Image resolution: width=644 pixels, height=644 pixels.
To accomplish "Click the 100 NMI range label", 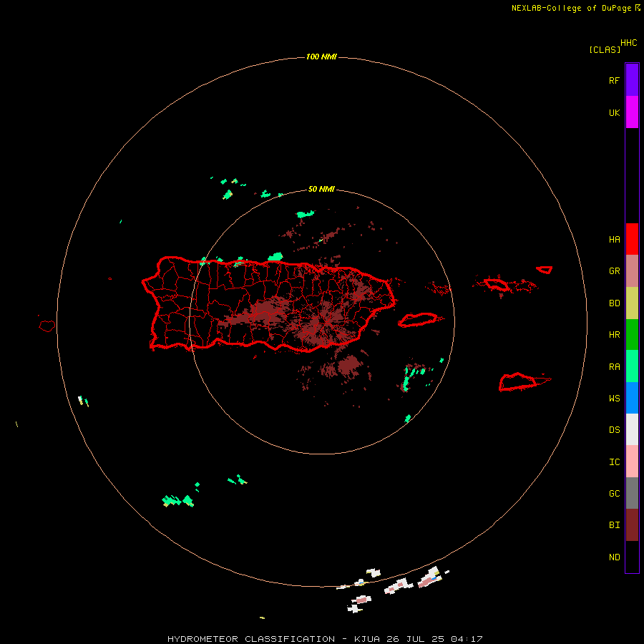I will click(321, 57).
